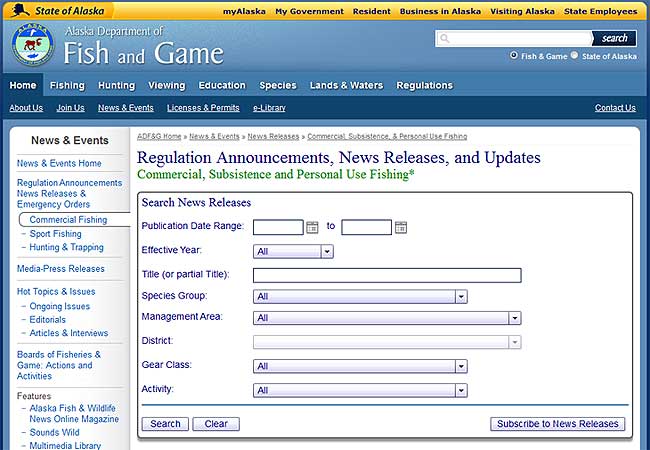Click News Releases breadcrumb
This screenshot has width=650, height=450.
(273, 136)
